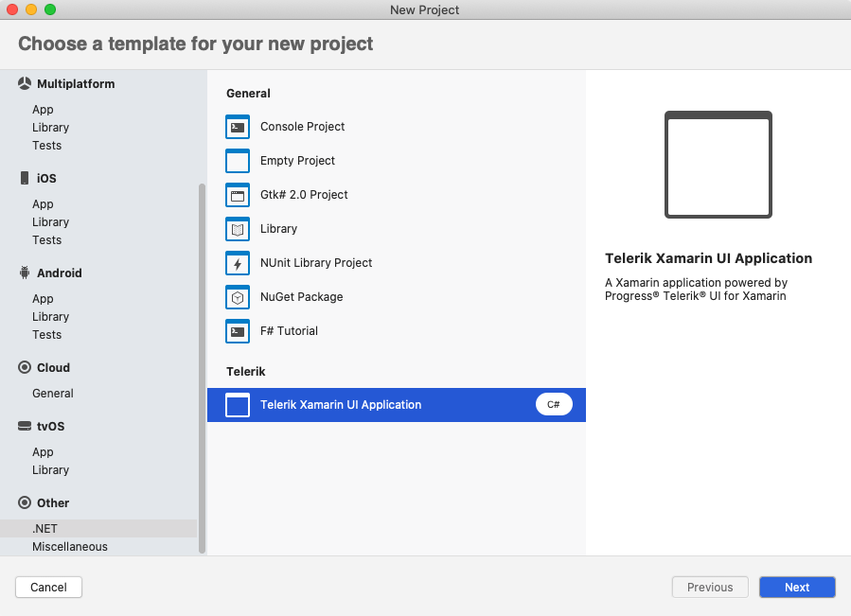Click the Empty Project template icon
The width and height of the screenshot is (851, 616).
click(238, 161)
